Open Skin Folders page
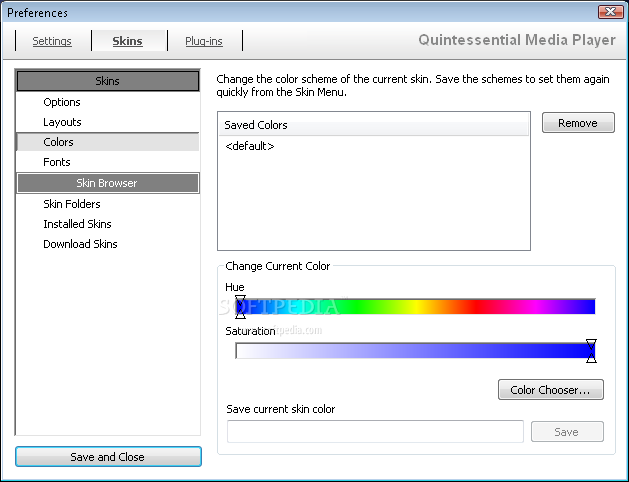This screenshot has width=629, height=482. (x=72, y=204)
